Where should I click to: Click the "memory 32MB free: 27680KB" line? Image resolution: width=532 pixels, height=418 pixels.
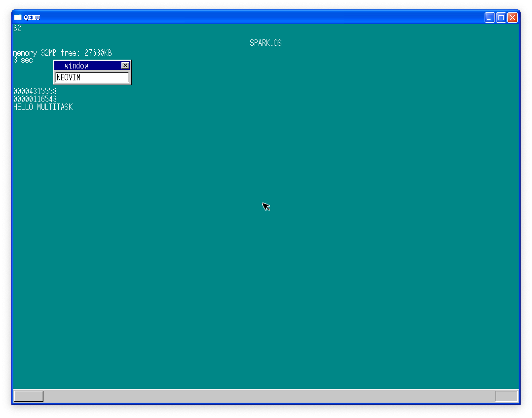coord(62,53)
